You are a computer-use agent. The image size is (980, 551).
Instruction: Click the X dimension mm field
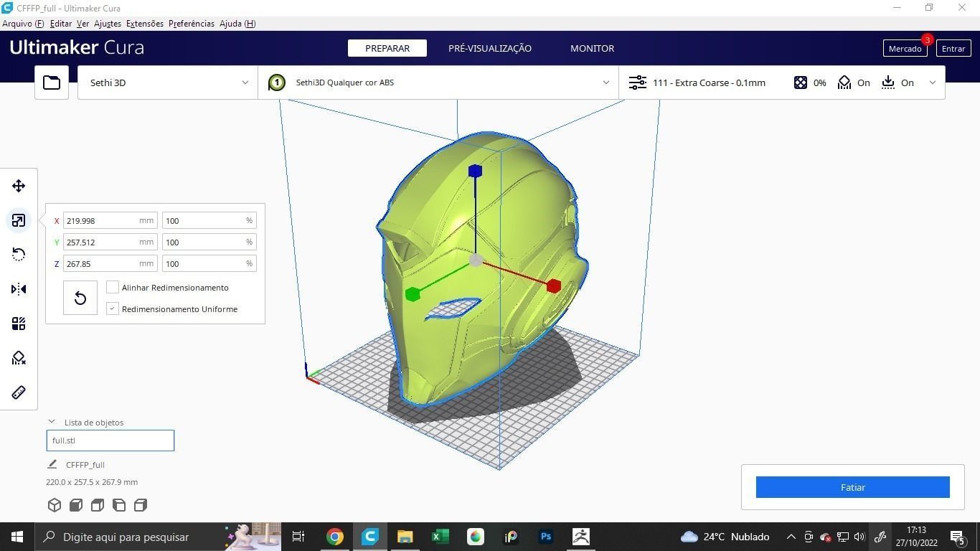coord(110,220)
